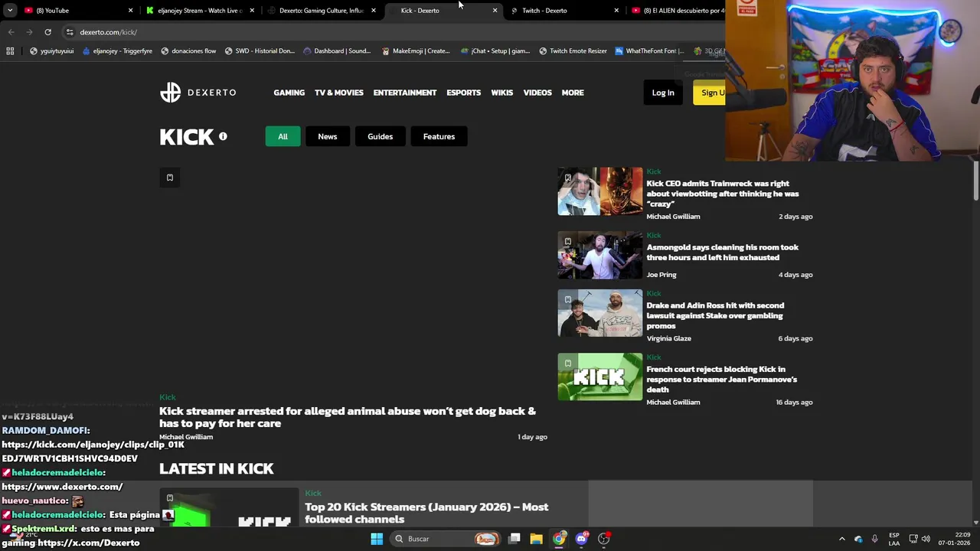Click the yellow Sign Up button
This screenshot has width=980, height=551.
click(710, 93)
